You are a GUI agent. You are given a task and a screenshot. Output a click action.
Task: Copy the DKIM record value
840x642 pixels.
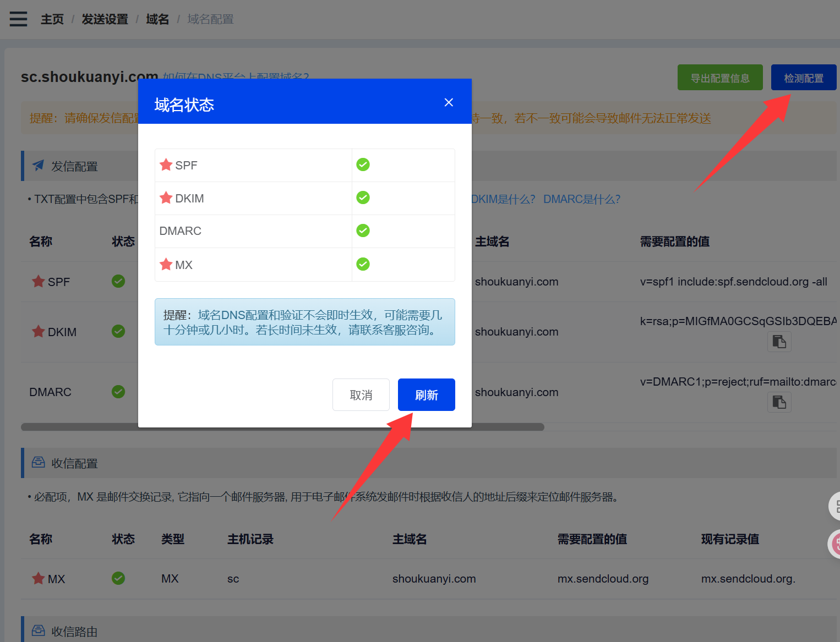click(779, 342)
